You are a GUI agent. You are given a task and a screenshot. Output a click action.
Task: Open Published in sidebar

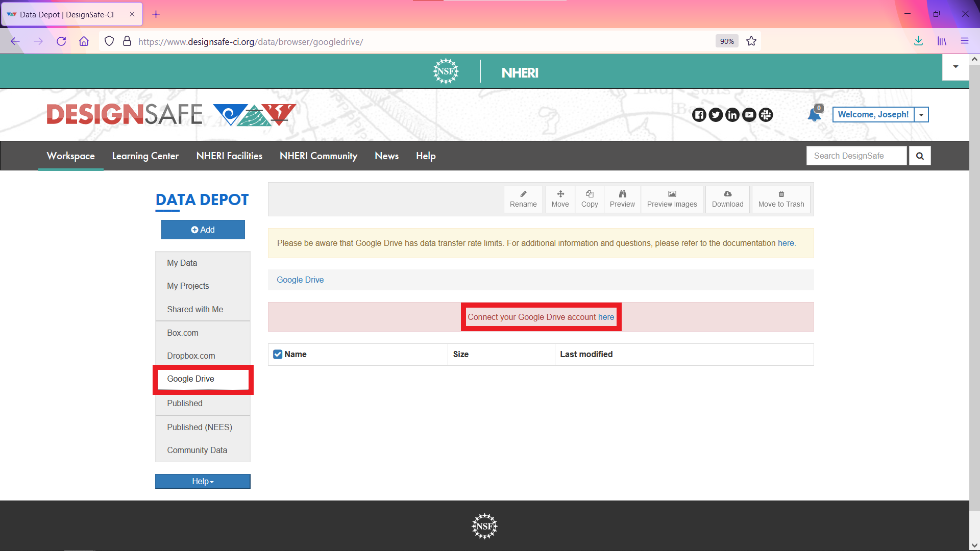(203, 403)
